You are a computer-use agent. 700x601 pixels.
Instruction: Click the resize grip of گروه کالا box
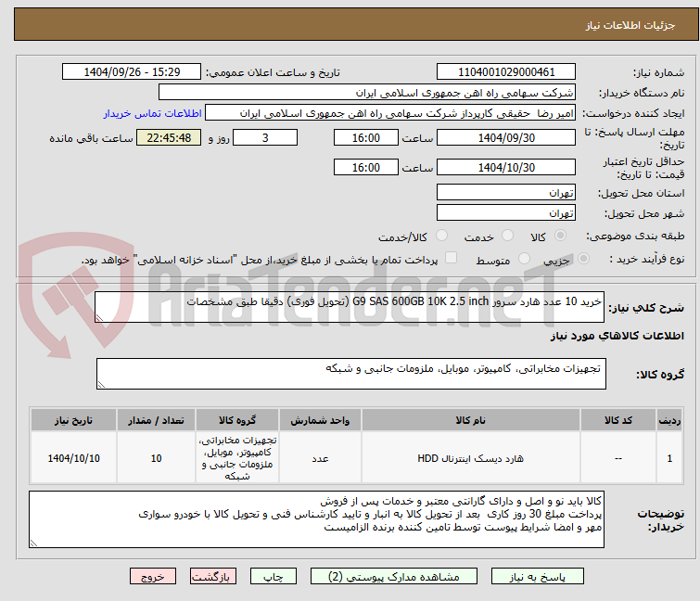101,385
